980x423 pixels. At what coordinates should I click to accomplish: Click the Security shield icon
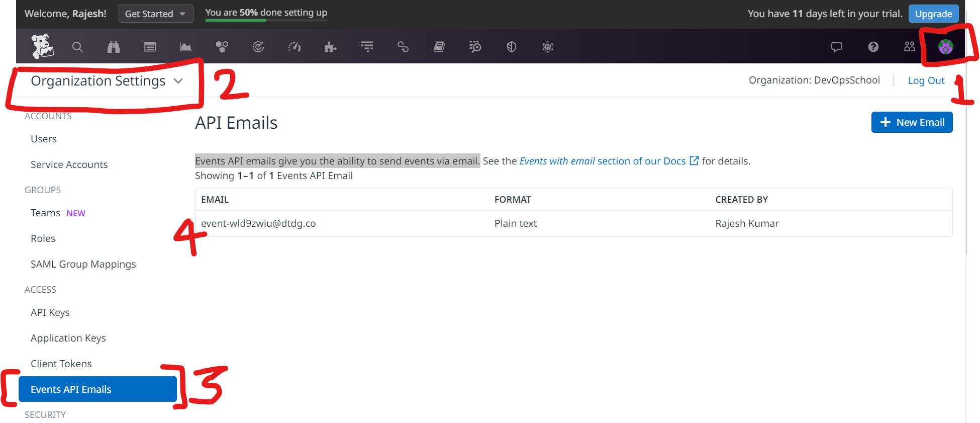(x=511, y=47)
